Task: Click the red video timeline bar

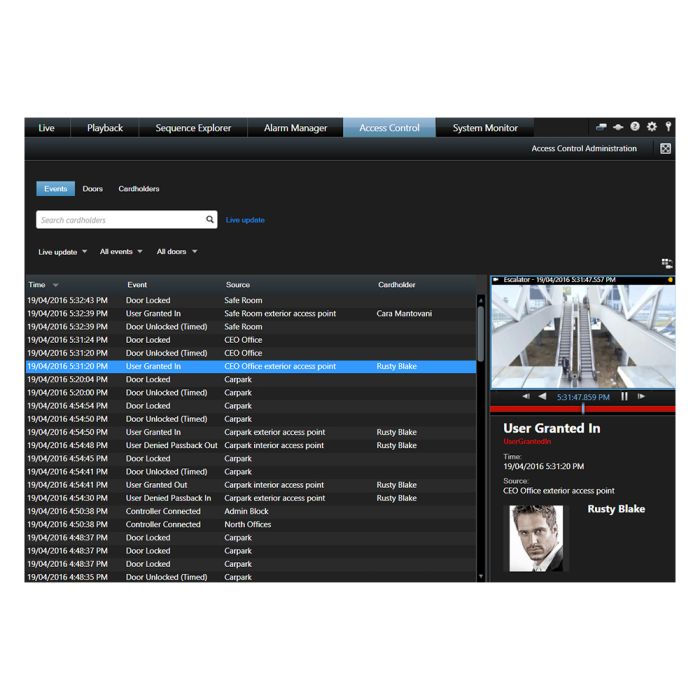Action: click(x=540, y=409)
